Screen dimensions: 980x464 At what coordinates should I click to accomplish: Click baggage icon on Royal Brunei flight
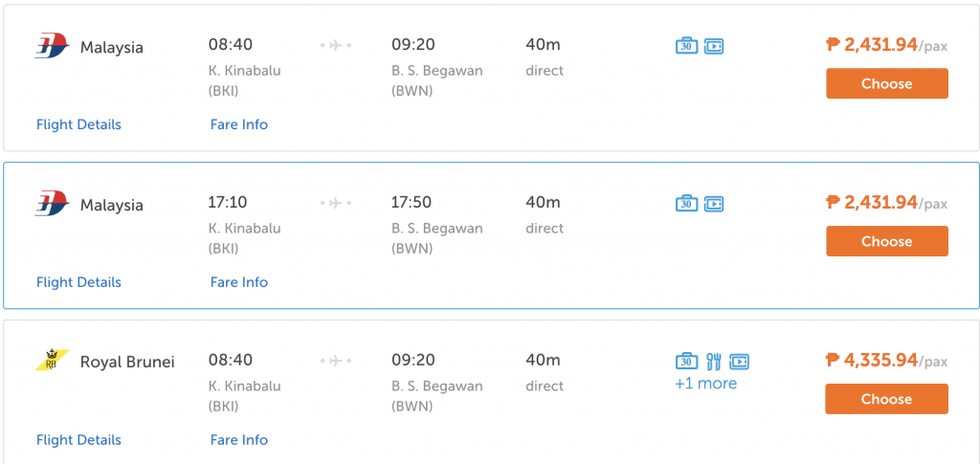[686, 361]
